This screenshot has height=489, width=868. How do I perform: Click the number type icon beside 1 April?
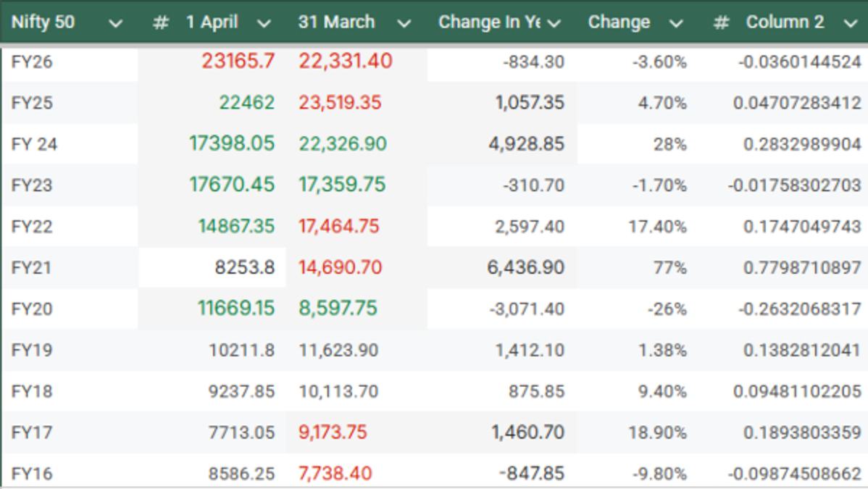(161, 22)
